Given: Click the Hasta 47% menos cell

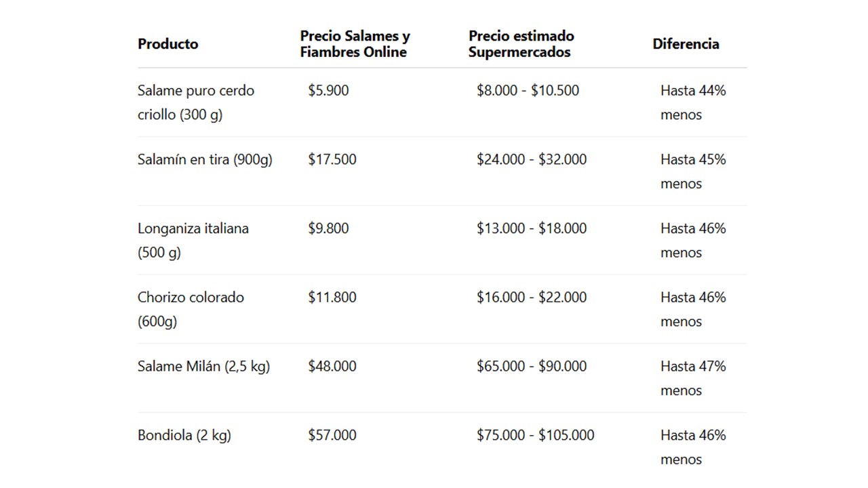Looking at the screenshot, I should click(693, 378).
